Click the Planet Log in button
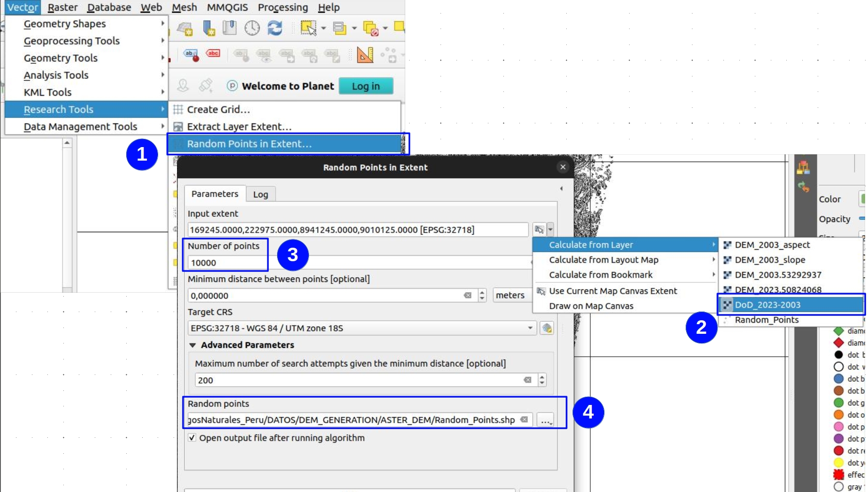 (x=366, y=86)
